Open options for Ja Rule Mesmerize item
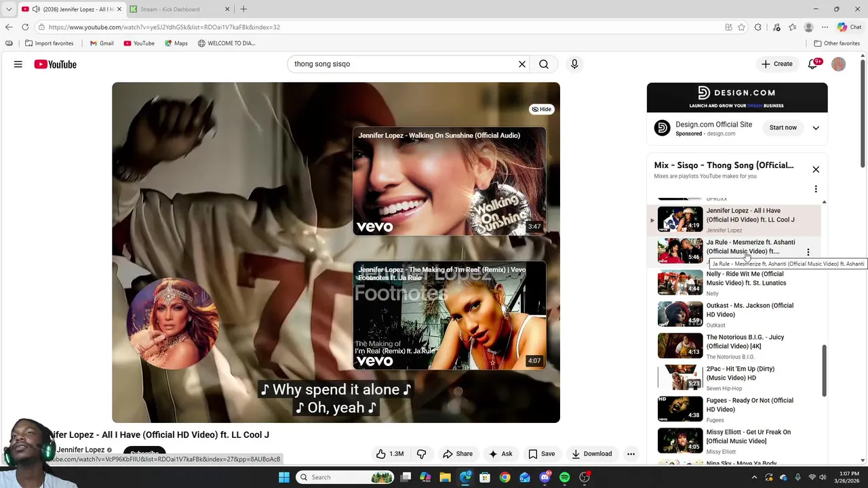The height and width of the screenshot is (488, 868). coord(808,252)
